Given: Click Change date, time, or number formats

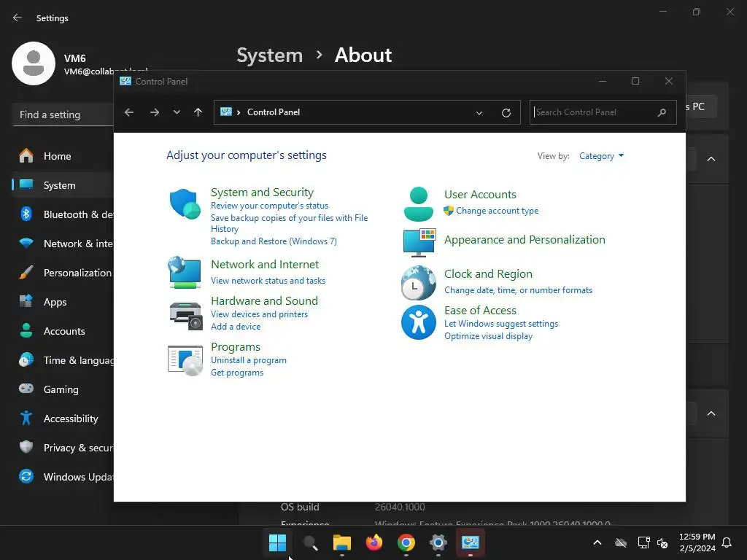Looking at the screenshot, I should point(519,290).
